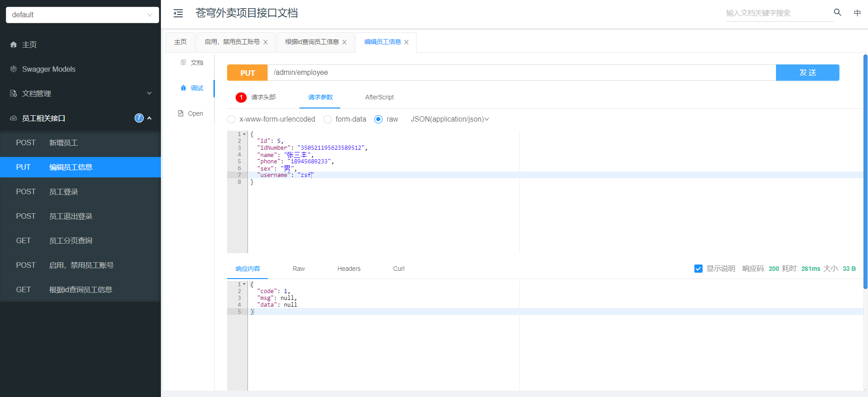Select the raw body type

pyautogui.click(x=378, y=119)
